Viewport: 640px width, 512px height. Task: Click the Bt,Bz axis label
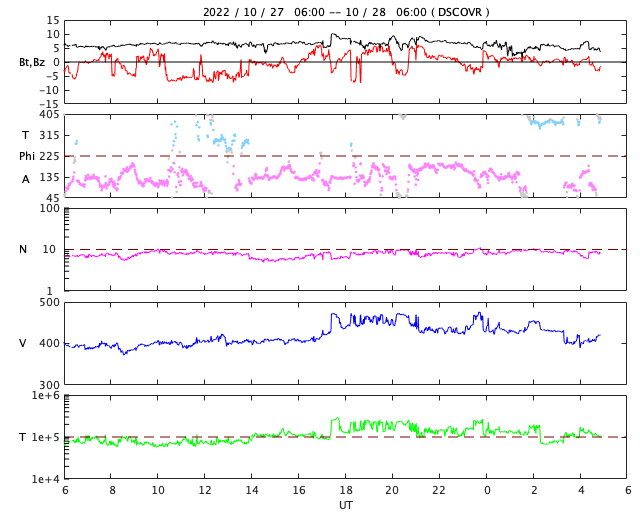point(32,62)
